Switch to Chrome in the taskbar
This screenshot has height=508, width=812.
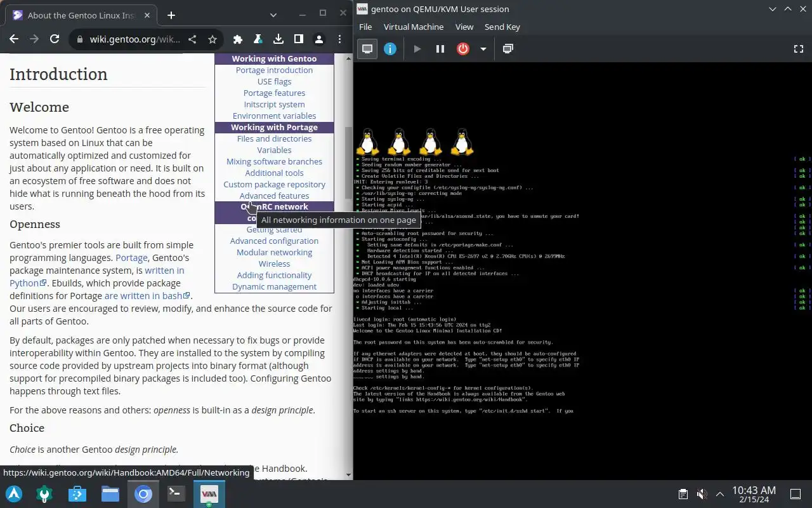pyautogui.click(x=143, y=493)
